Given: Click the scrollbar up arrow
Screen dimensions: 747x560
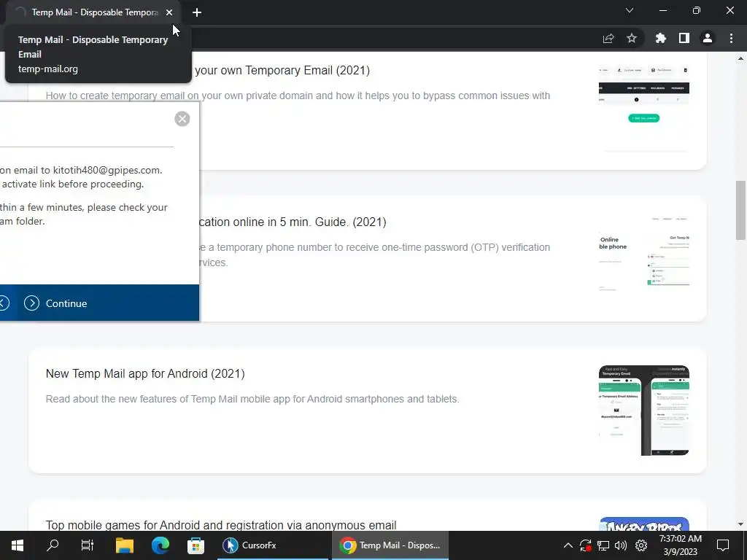Looking at the screenshot, I should 740,58.
